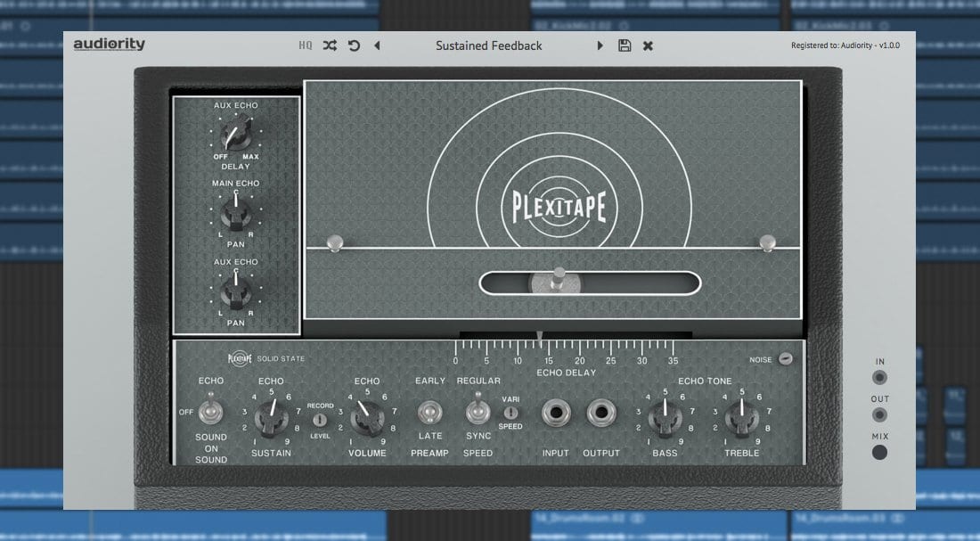
Task: Toggle the Noise screw switch
Action: coord(787,358)
